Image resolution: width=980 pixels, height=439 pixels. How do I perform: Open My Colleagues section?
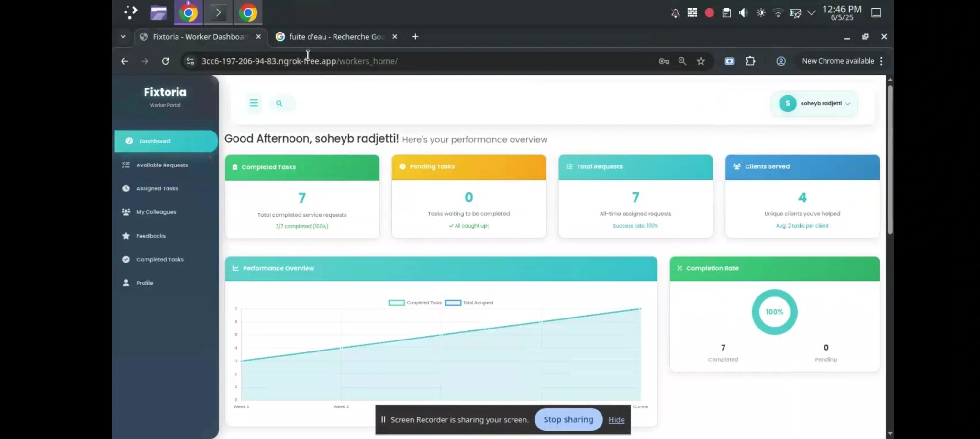156,212
